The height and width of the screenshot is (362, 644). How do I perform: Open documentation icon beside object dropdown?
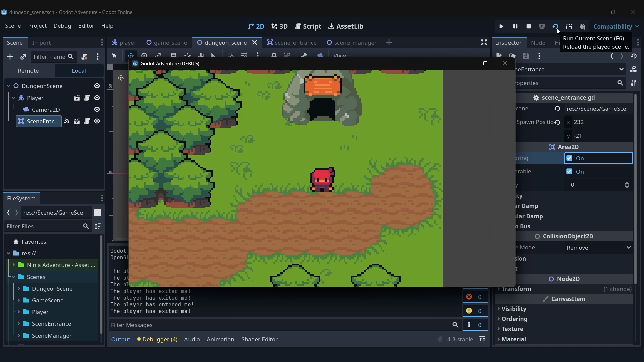pos(634,69)
